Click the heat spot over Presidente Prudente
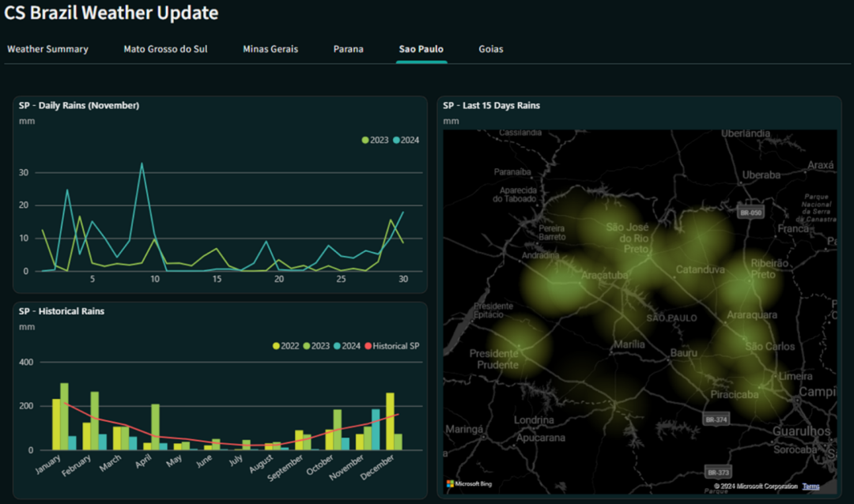854x504 pixels. pyautogui.click(x=520, y=346)
